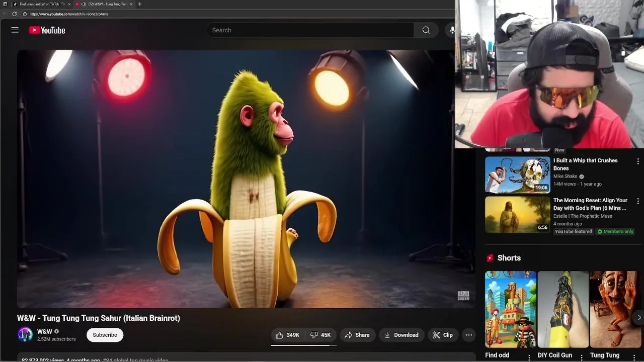Open the 'DIY Coil Gun' short

click(563, 309)
